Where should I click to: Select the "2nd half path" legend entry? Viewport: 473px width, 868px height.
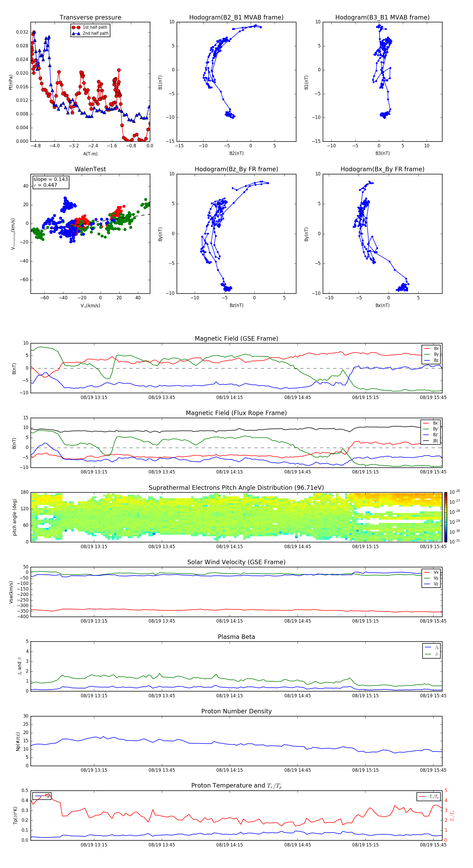[x=90, y=33]
